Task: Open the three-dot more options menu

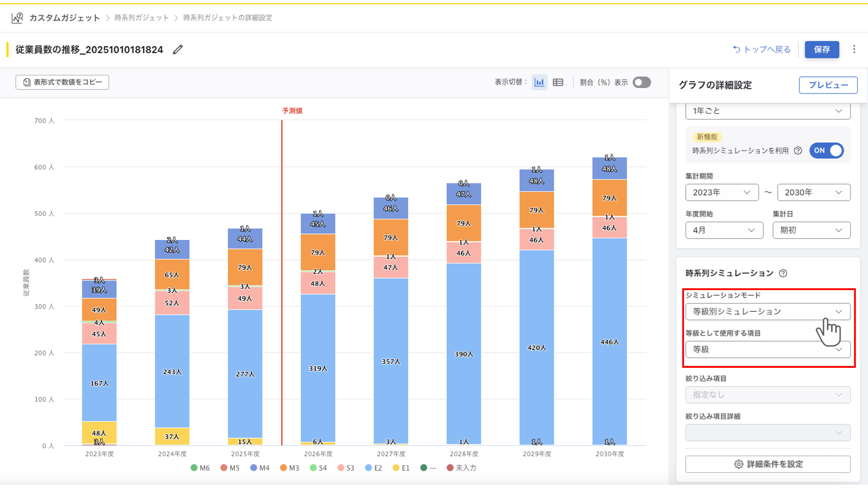Action: click(854, 49)
